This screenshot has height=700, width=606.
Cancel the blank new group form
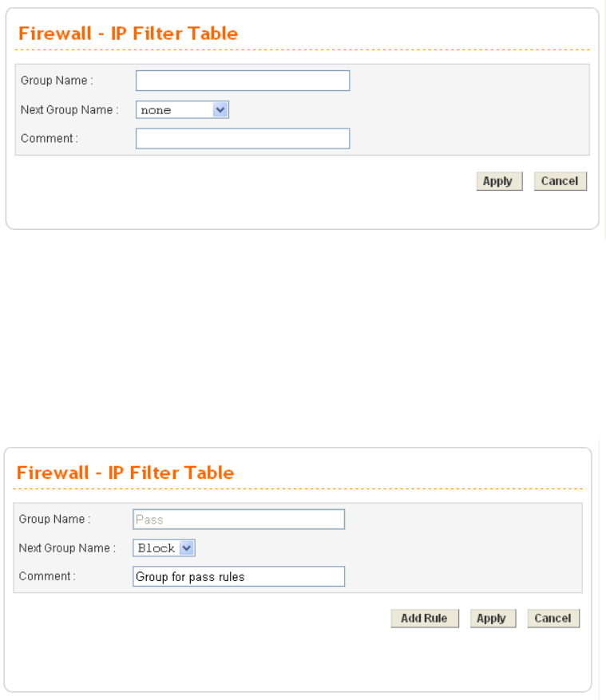coord(560,181)
